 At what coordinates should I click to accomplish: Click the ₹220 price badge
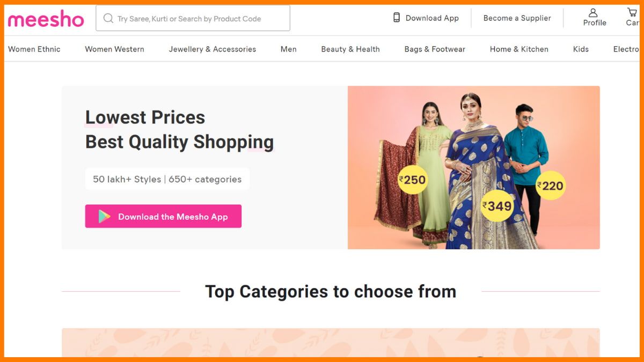[x=550, y=186]
